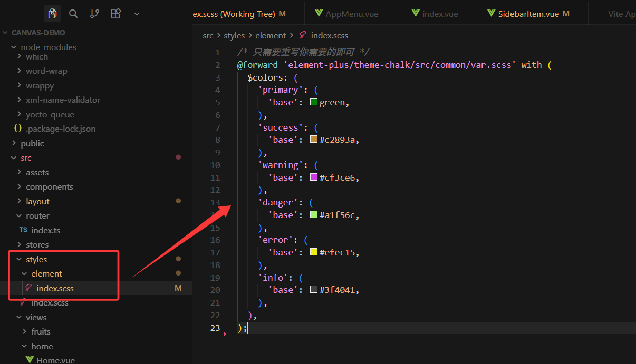Screen dimensions: 636x364
Task: Click the @forward keyword
Action: click(x=257, y=65)
